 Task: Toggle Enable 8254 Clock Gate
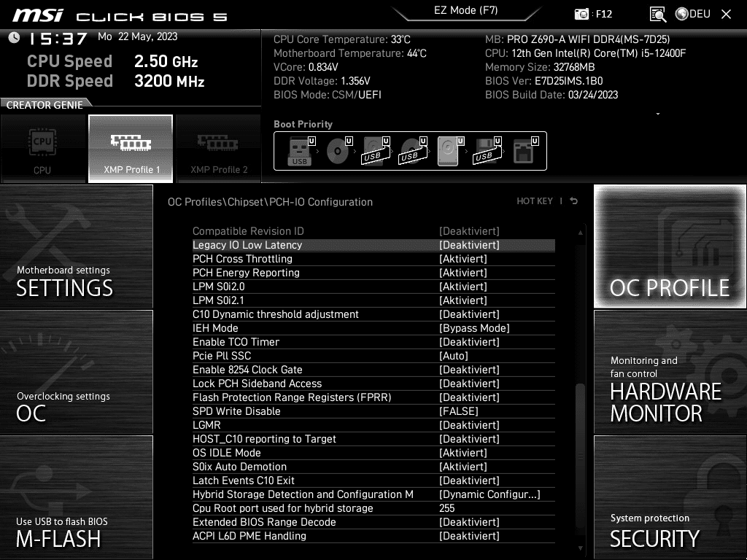coord(373,370)
